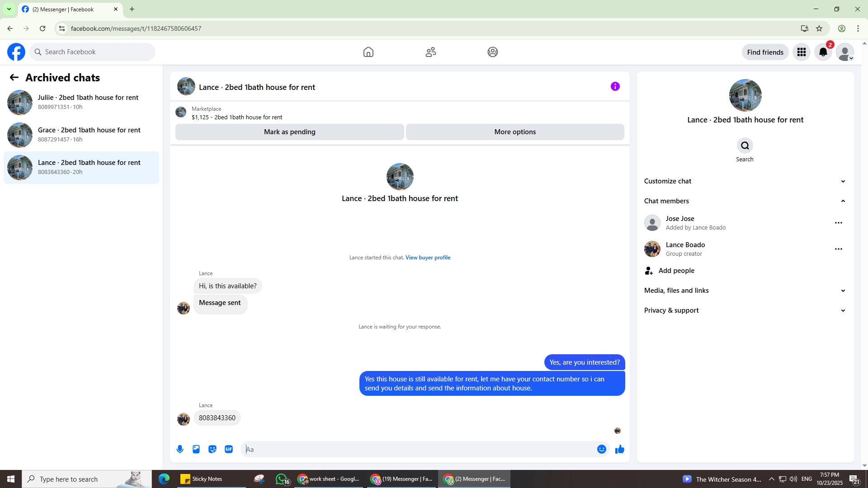Open the sticker picker icon

212,449
